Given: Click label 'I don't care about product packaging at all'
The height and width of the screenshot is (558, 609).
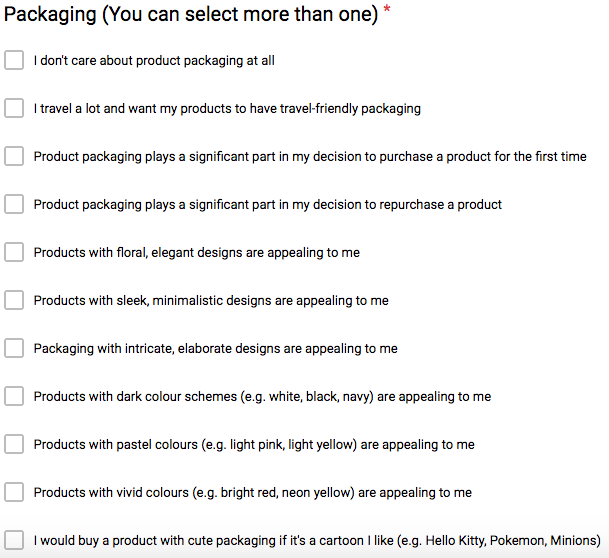Looking at the screenshot, I should pyautogui.click(x=154, y=61).
